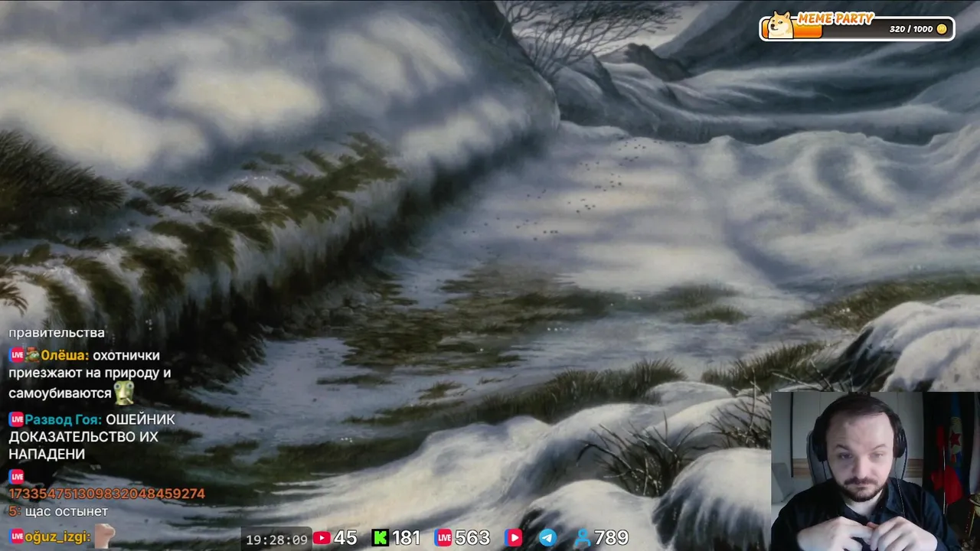This screenshot has width=980, height=551.
Task: Click the LIVE badge above the numeric username
Action: pos(17,477)
